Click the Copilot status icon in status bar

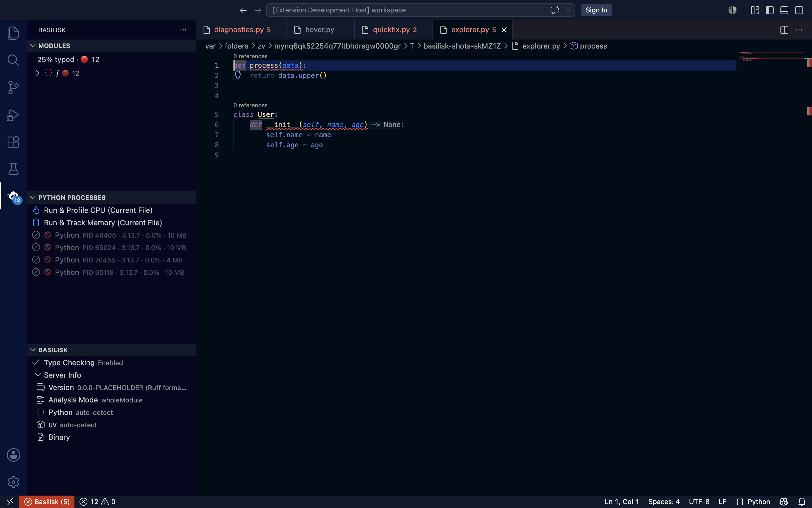pyautogui.click(x=784, y=502)
